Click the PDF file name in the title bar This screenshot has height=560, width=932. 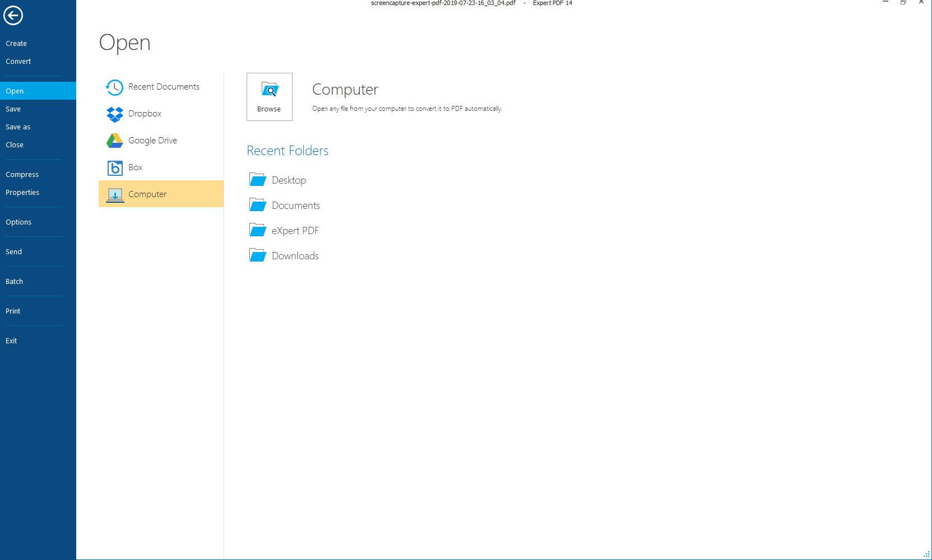[x=443, y=3]
